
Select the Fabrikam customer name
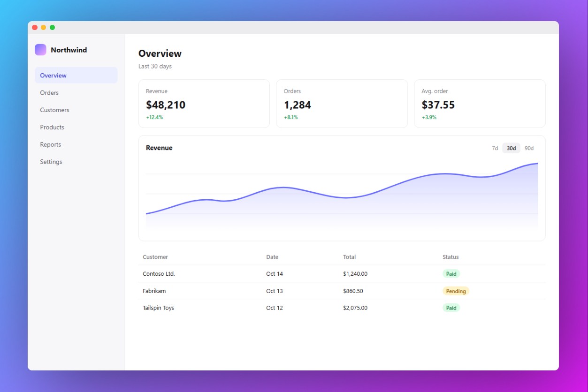pos(154,291)
